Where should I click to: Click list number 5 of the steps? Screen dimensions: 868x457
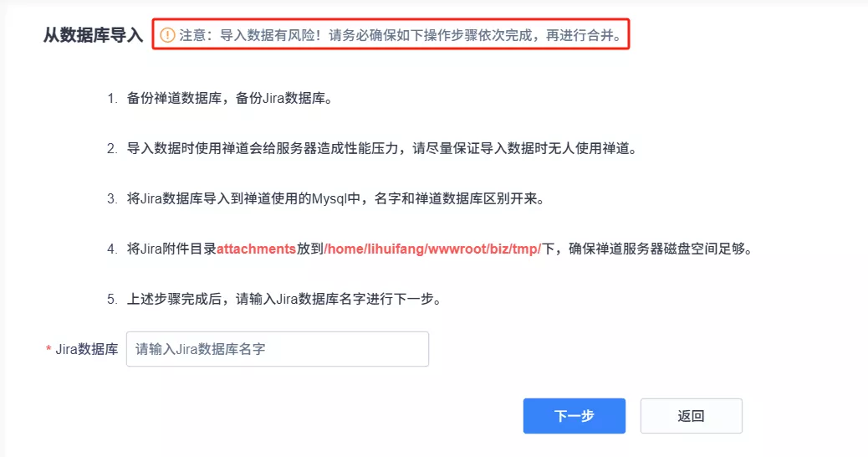click(x=112, y=300)
